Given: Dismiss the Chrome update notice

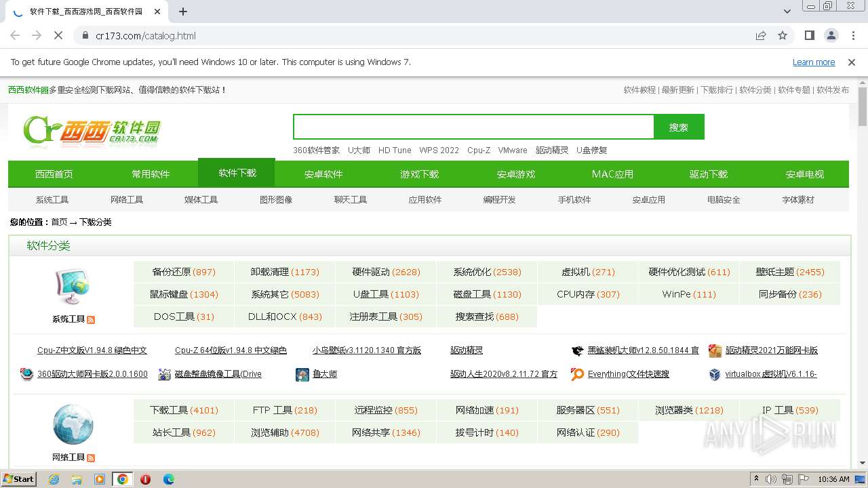Looking at the screenshot, I should [852, 62].
